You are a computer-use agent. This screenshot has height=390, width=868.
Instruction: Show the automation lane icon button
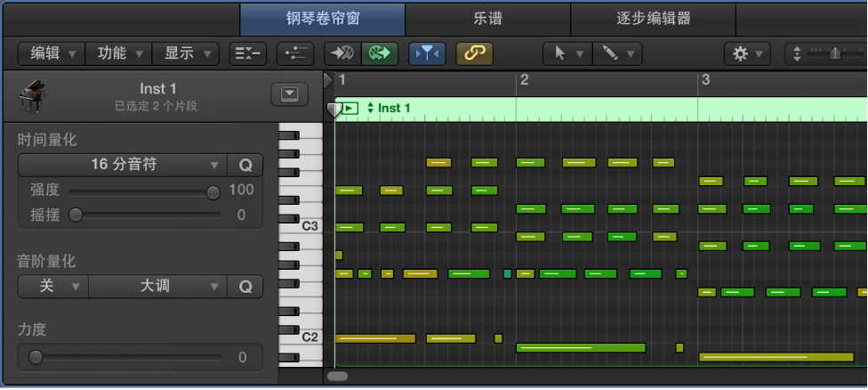click(x=295, y=53)
